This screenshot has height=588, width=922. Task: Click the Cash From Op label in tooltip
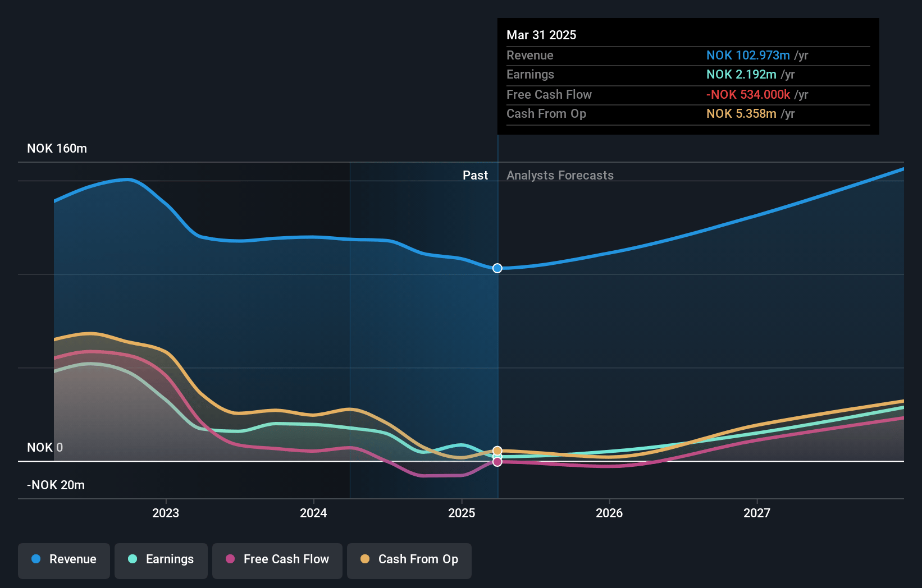(x=546, y=114)
